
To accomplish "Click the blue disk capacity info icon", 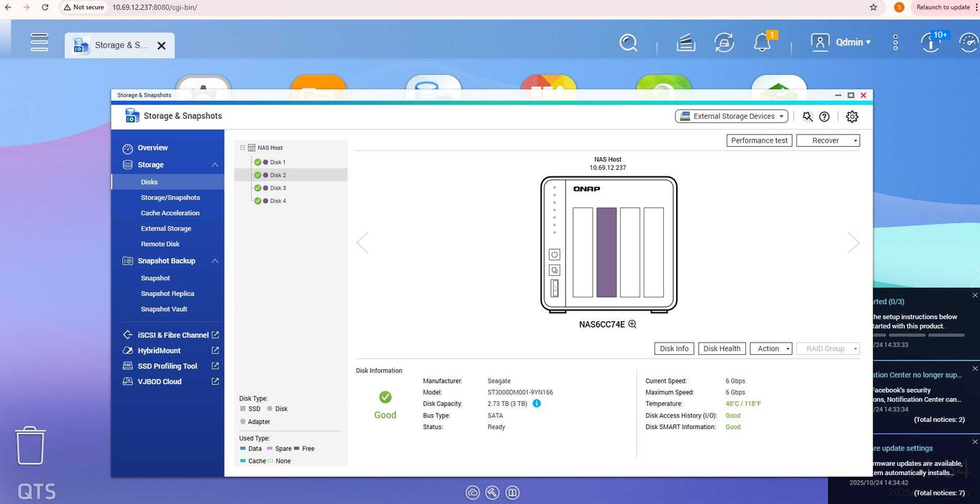I will click(536, 403).
